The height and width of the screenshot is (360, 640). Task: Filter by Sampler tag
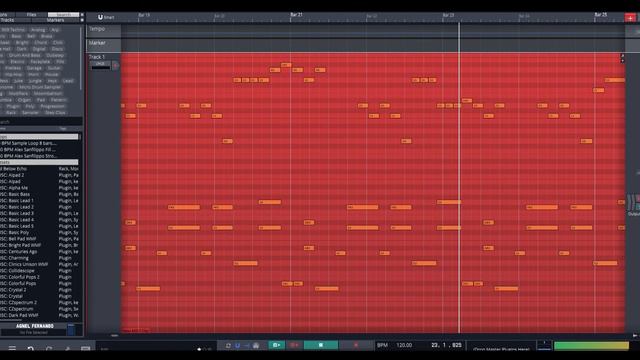[x=30, y=113]
